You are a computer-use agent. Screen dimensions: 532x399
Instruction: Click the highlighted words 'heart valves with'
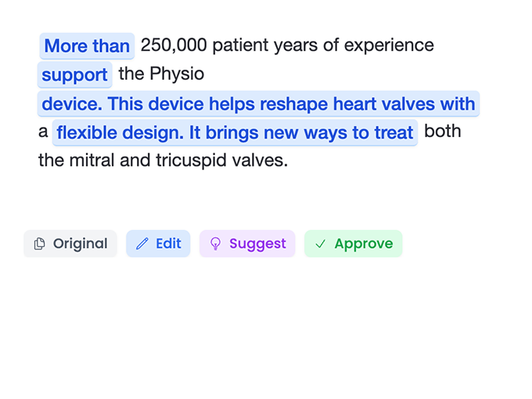pos(404,104)
